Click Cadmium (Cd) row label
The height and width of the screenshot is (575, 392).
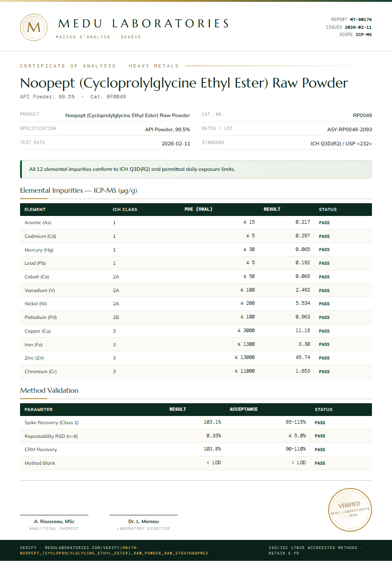tap(40, 236)
